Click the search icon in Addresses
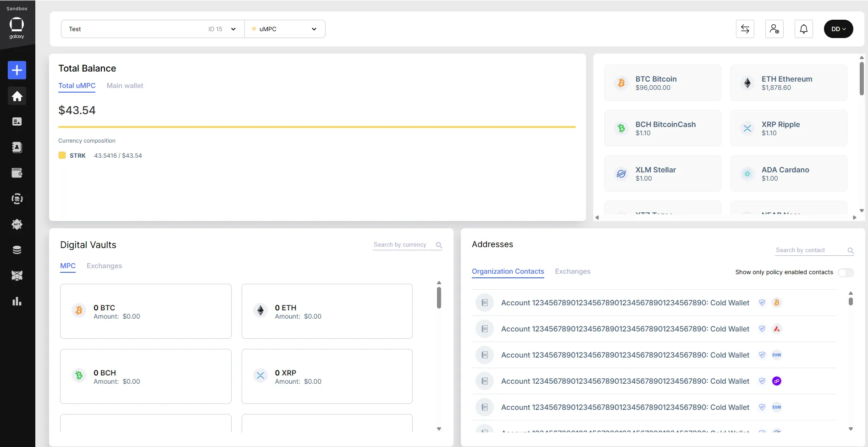868x447 pixels. [x=851, y=250]
